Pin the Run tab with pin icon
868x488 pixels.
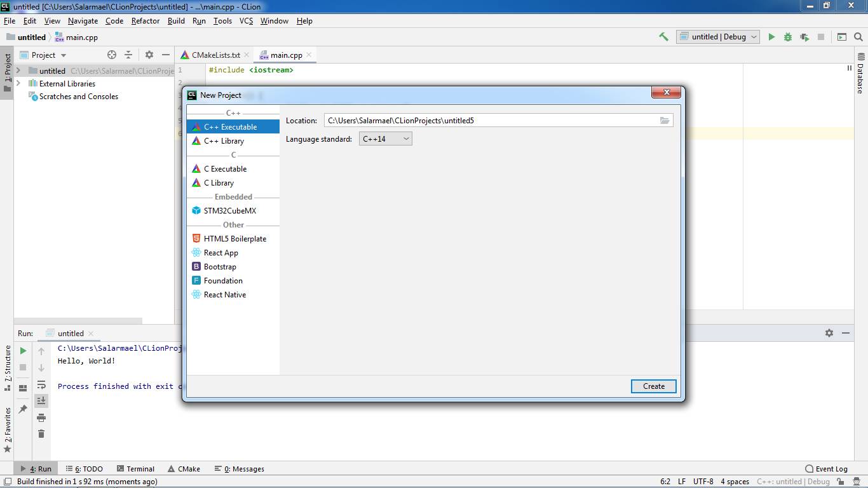(x=23, y=409)
